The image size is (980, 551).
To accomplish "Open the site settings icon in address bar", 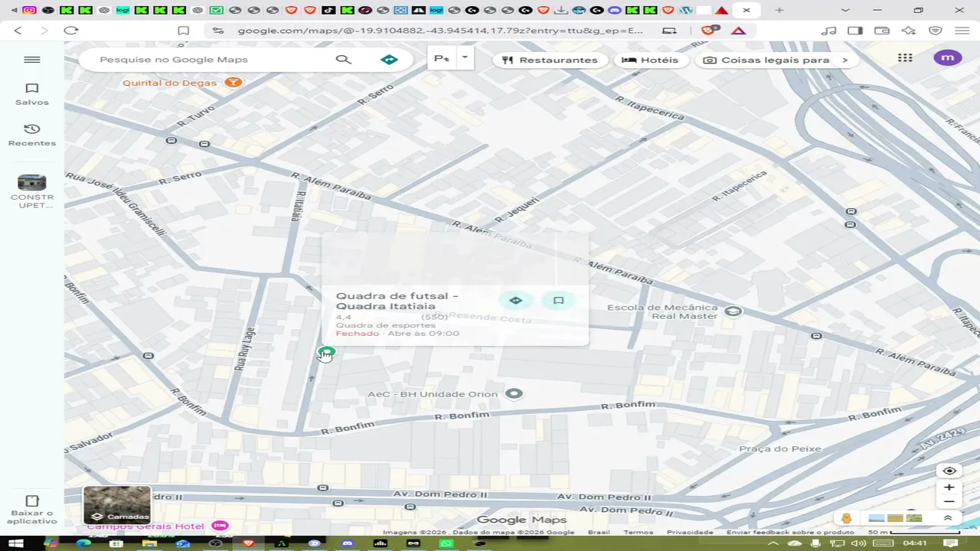I will [218, 31].
